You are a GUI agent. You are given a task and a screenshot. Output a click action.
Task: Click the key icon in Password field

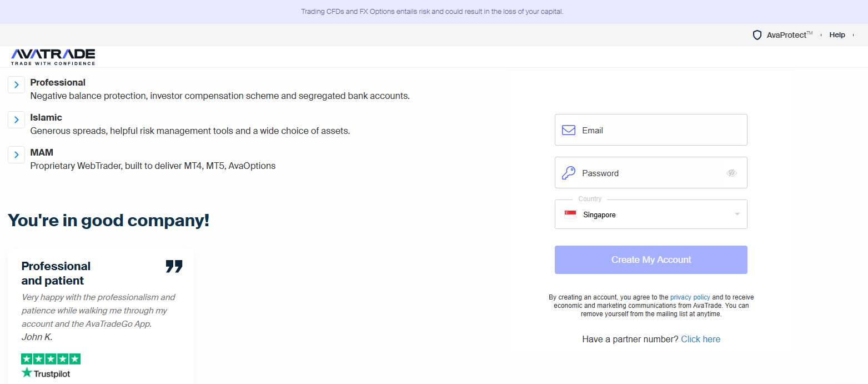[569, 173]
